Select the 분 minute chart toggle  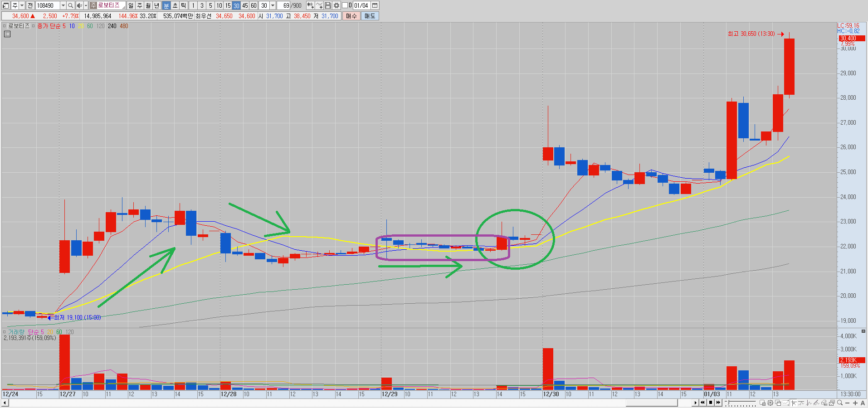point(166,5)
